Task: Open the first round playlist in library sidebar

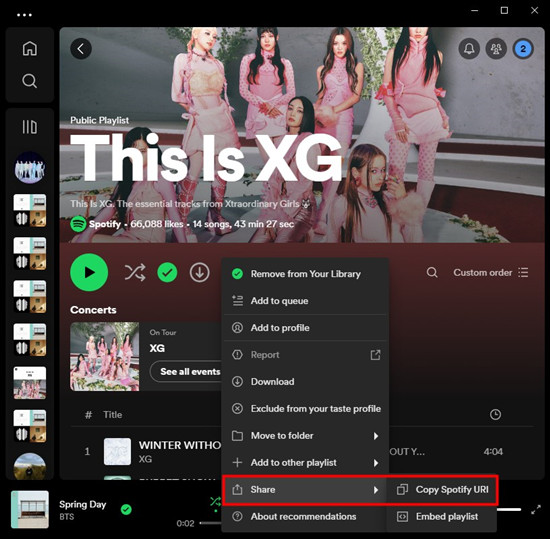Action: [29, 167]
